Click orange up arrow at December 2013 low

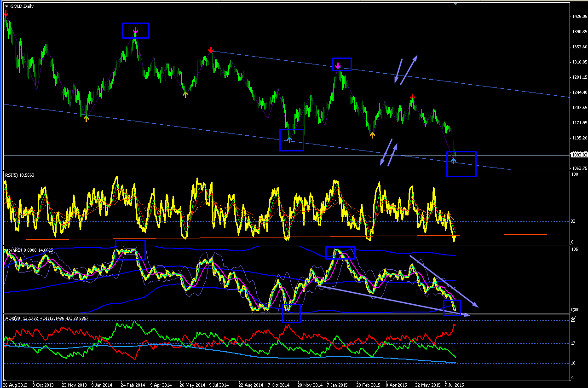[x=86, y=118]
